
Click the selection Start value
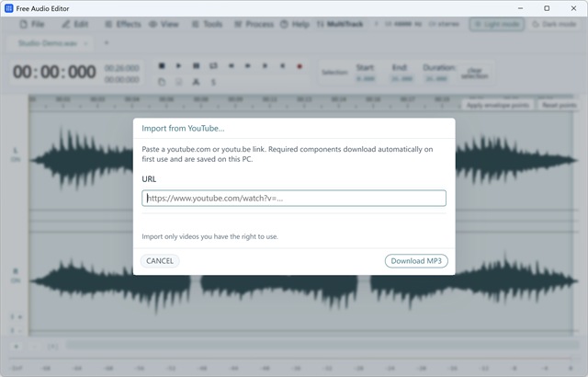tap(366, 79)
